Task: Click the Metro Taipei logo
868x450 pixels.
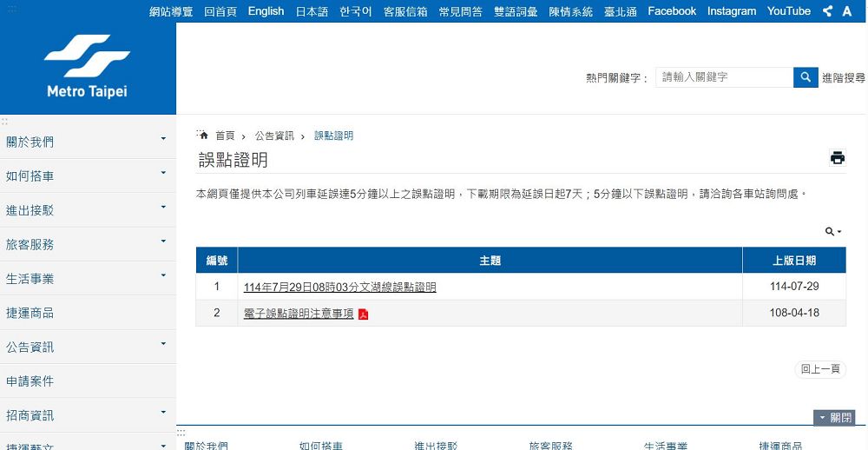Action: 87,66
